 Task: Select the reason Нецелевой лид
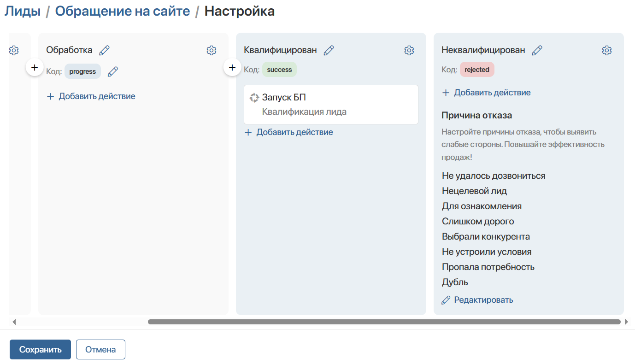(475, 191)
